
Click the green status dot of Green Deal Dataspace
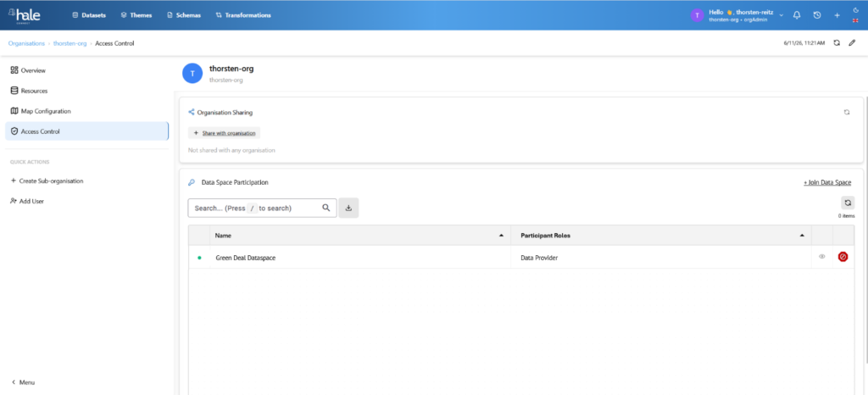coord(199,257)
